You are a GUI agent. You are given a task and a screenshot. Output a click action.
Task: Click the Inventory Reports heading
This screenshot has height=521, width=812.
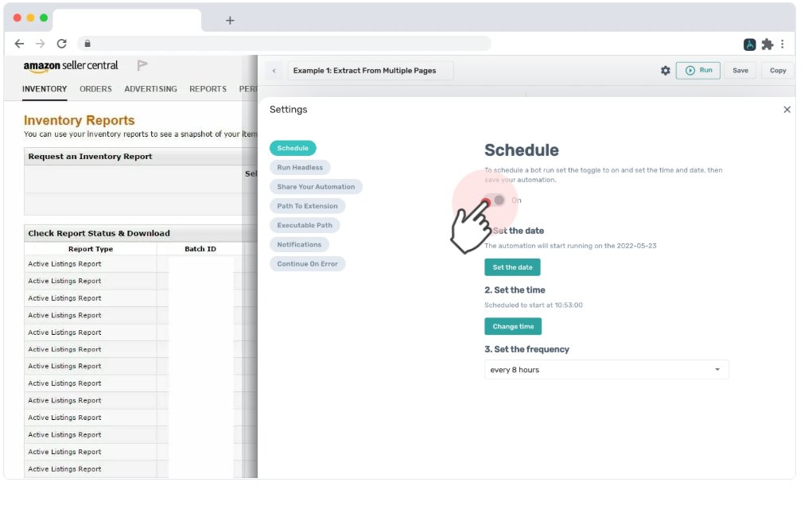coord(80,121)
